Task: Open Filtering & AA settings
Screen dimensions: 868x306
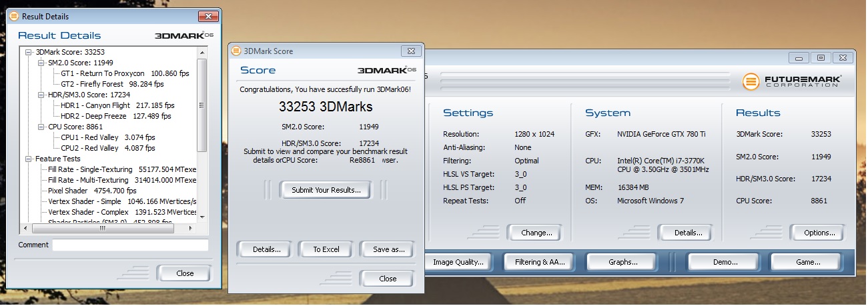Action: [x=540, y=262]
